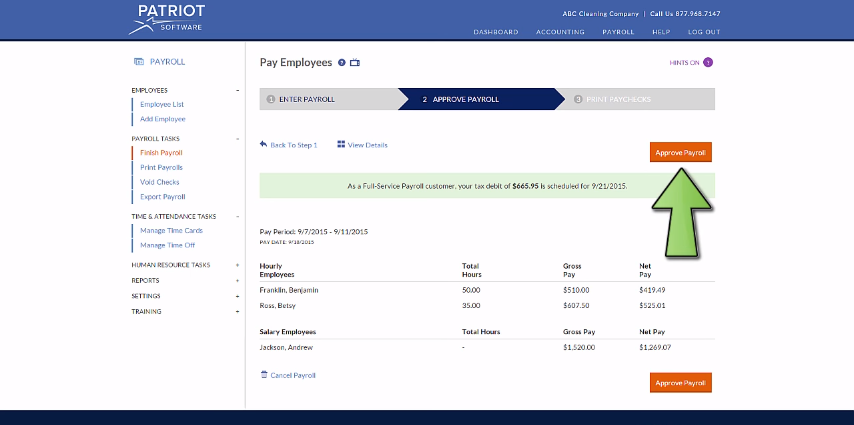Click the Back To Step 1 arrow icon
The height and width of the screenshot is (425, 854).
263,145
